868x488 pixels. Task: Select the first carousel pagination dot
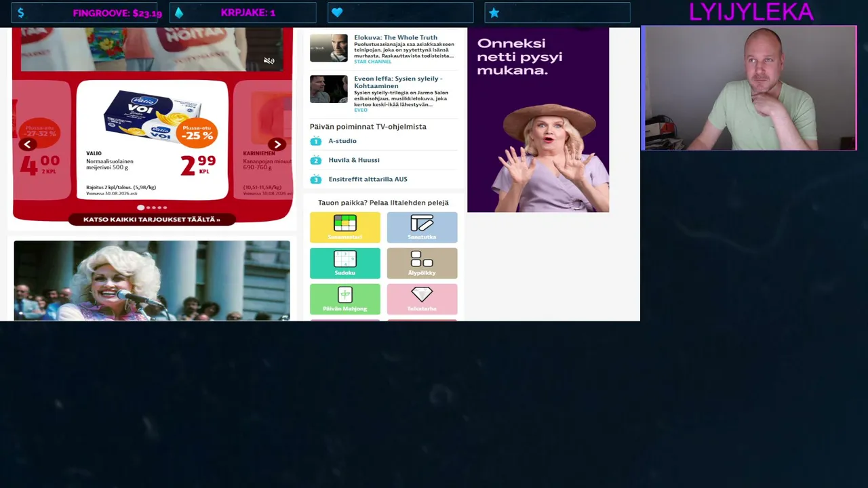(x=141, y=207)
